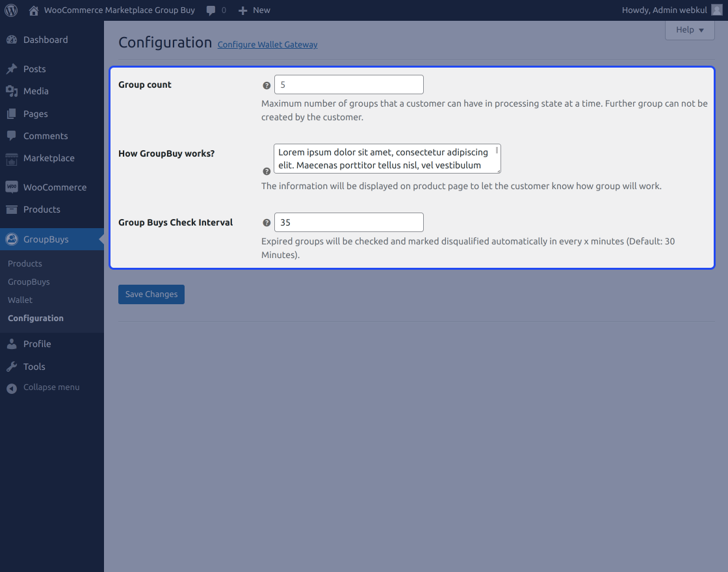The image size is (728, 572).
Task: Open the comments bubble icon in admin bar
Action: [211, 10]
